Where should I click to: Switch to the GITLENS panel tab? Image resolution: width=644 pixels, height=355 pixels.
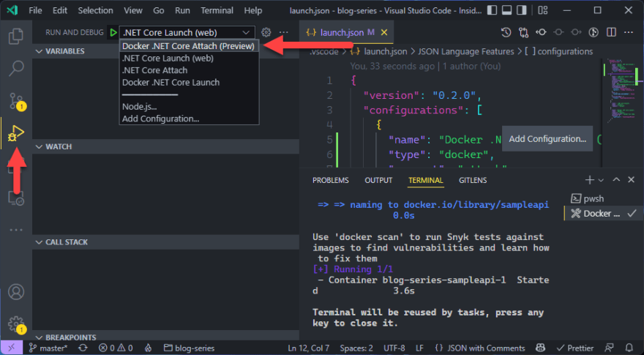[x=473, y=180]
